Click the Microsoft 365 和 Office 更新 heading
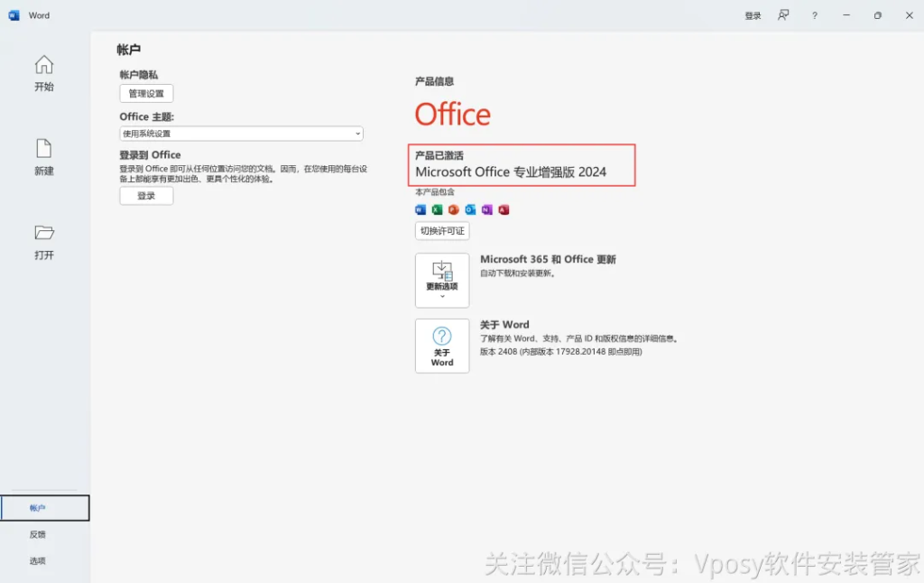Viewport: 924px width, 583px height. 548,259
